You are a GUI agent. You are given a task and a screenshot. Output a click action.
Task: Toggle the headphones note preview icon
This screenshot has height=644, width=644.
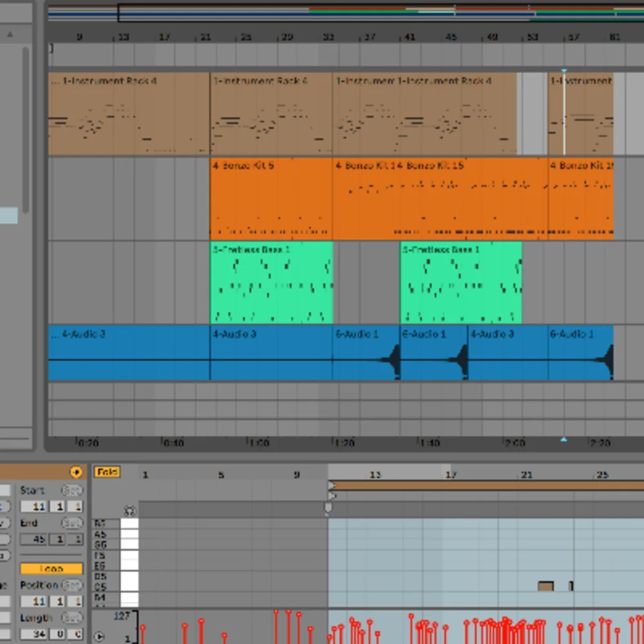click(x=129, y=511)
